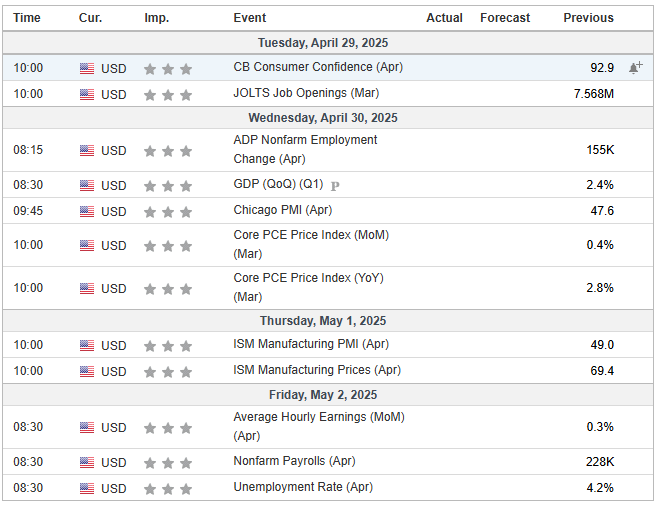Click the Time column header
Image resolution: width=658 pixels, height=505 pixels.
(x=27, y=18)
